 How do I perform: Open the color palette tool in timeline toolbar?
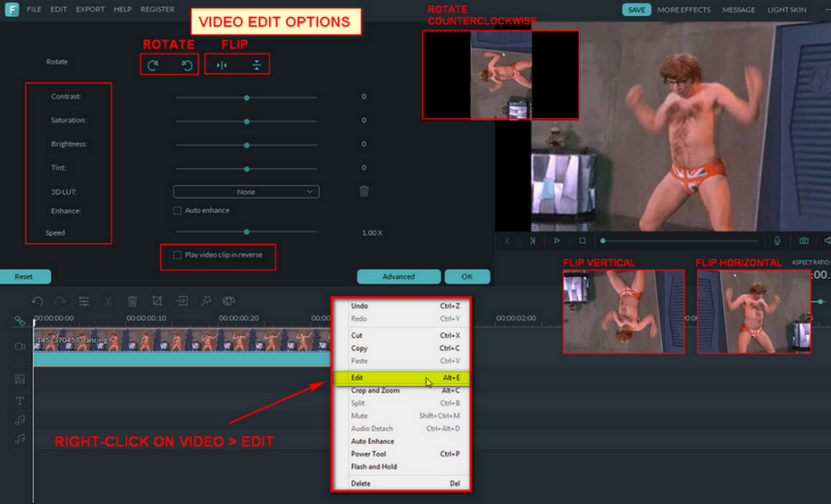(228, 301)
